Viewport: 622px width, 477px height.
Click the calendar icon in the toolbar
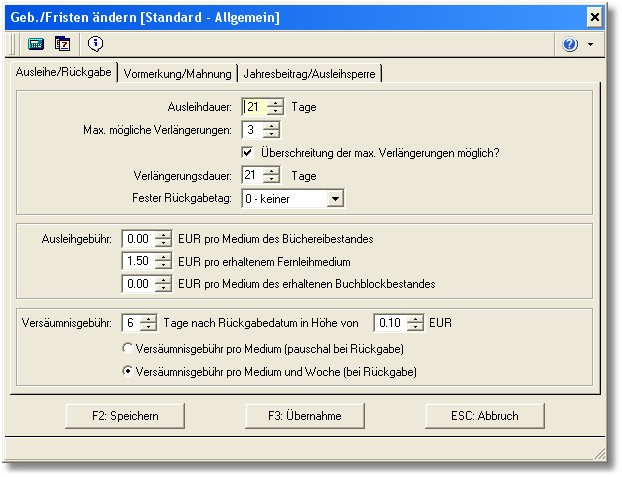pyautogui.click(x=62, y=44)
